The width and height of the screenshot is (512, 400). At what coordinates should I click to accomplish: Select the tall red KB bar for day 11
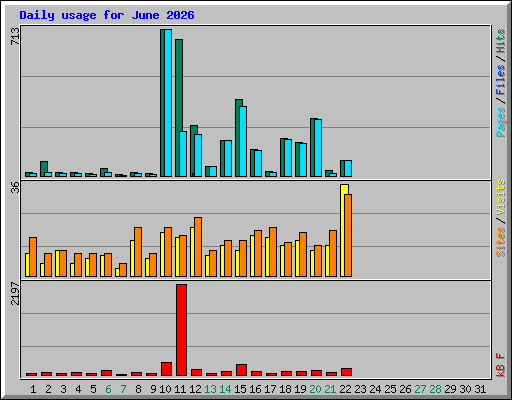pyautogui.click(x=181, y=330)
